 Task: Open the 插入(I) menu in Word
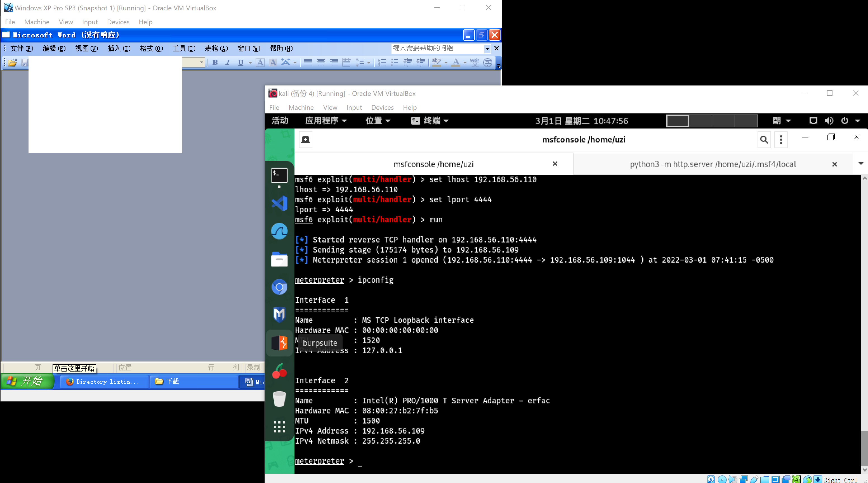[119, 49]
